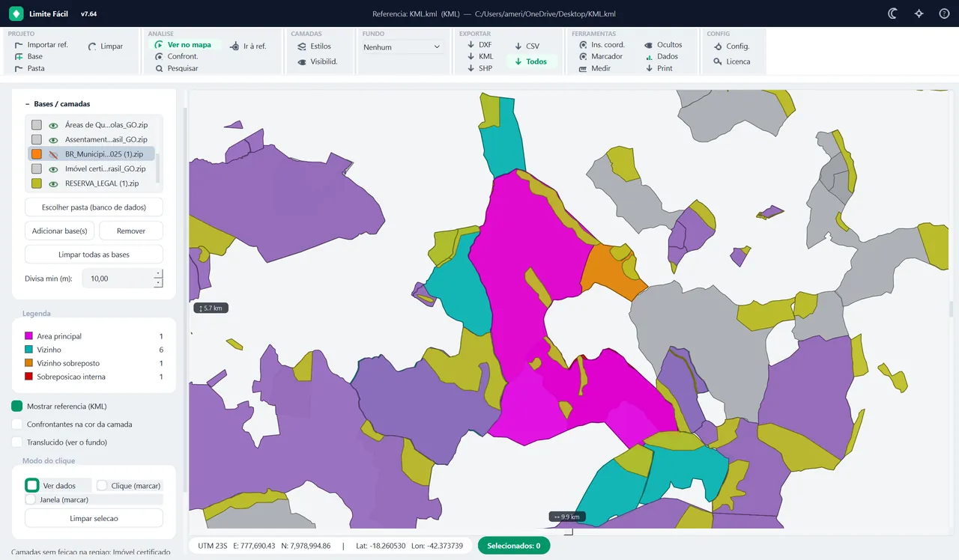Export as DXF
Image resolution: width=959 pixels, height=560 pixels.
[479, 45]
